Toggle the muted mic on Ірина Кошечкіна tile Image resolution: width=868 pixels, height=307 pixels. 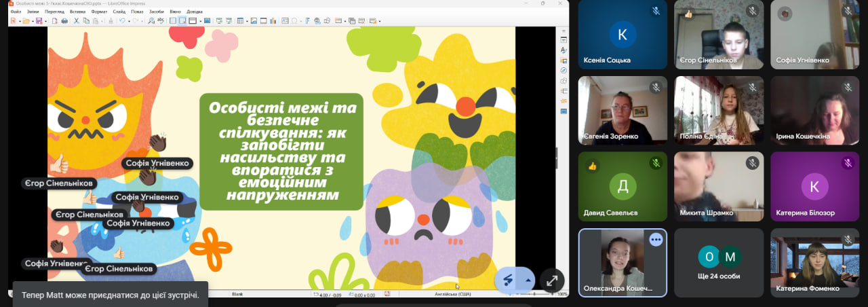click(x=848, y=88)
